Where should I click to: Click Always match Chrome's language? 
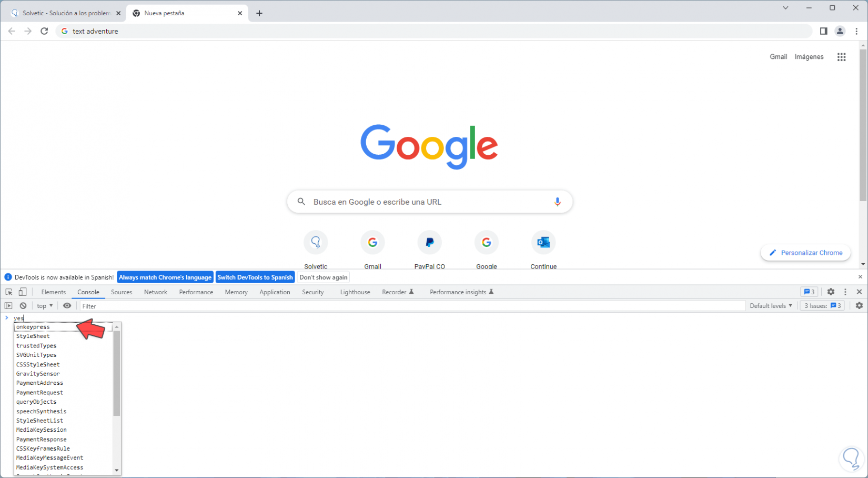pos(165,277)
